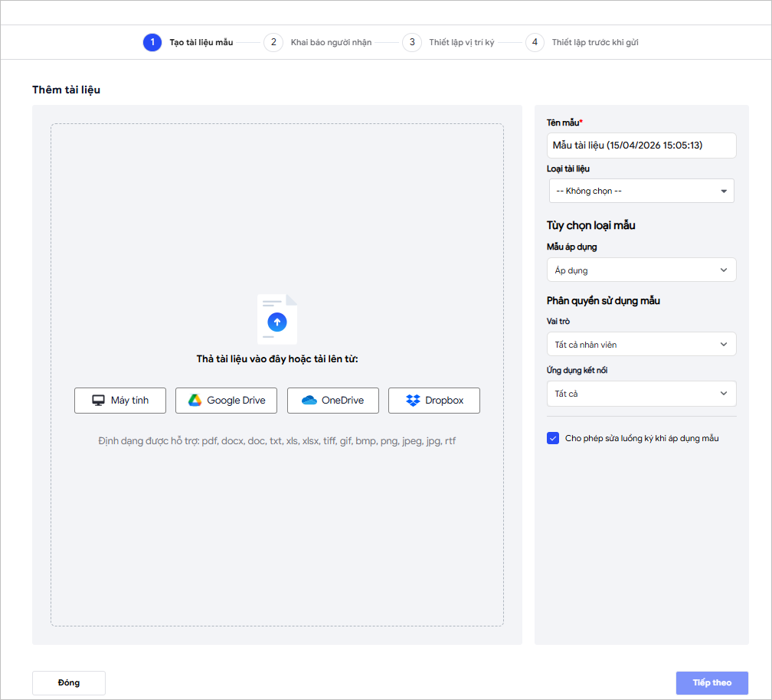This screenshot has height=700, width=772.
Task: Open the Vai trò dropdown
Action: pos(641,345)
